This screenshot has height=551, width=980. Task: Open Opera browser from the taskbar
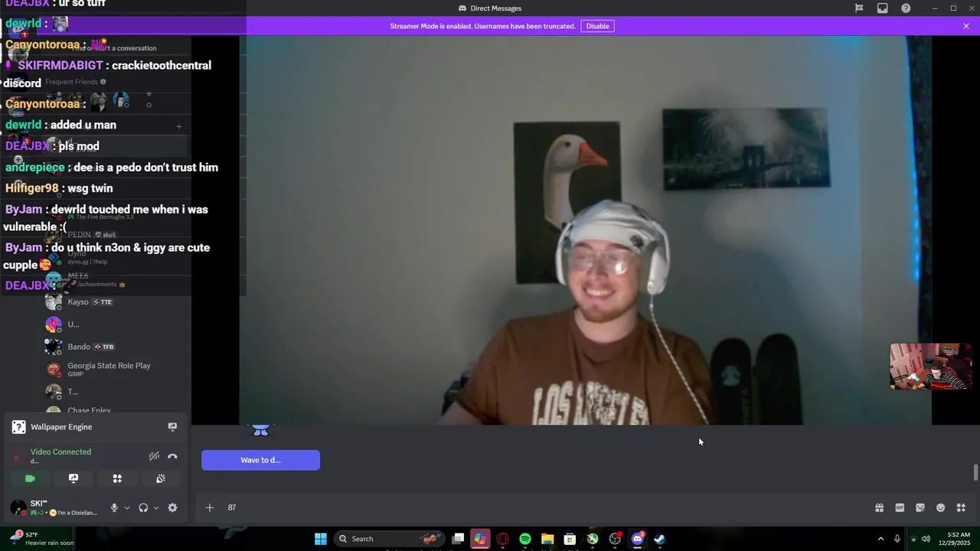coord(503,539)
